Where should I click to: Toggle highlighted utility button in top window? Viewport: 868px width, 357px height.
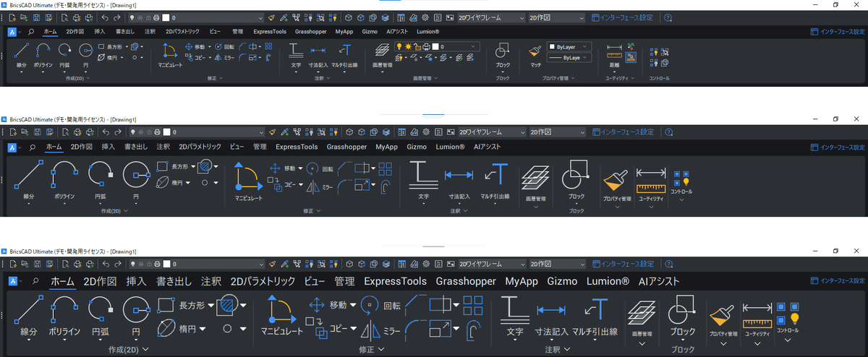[631, 56]
